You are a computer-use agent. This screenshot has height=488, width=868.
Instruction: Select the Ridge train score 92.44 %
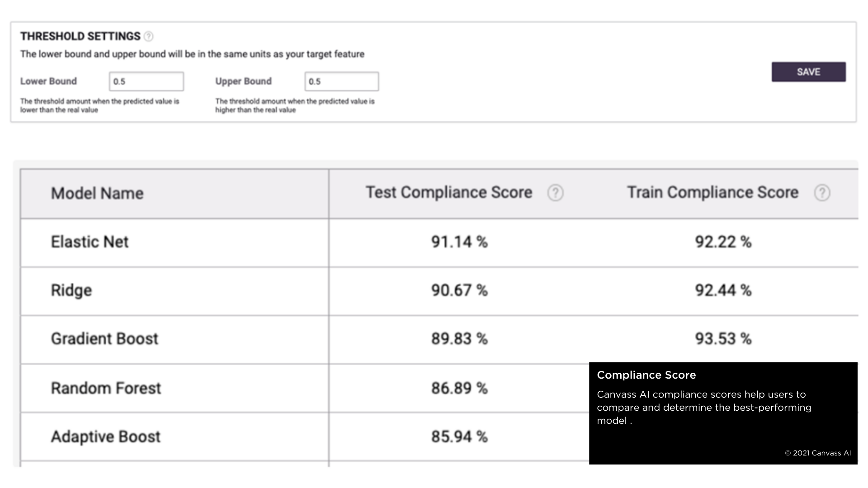pyautogui.click(x=723, y=290)
